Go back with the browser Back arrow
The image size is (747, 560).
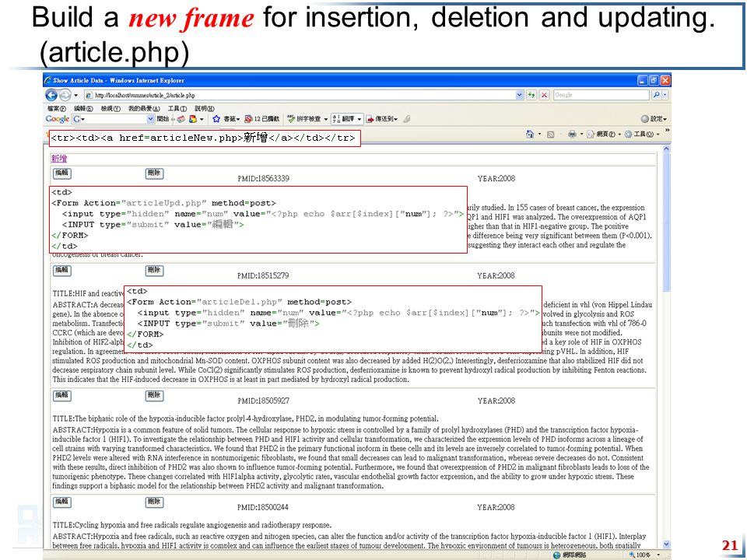point(51,95)
